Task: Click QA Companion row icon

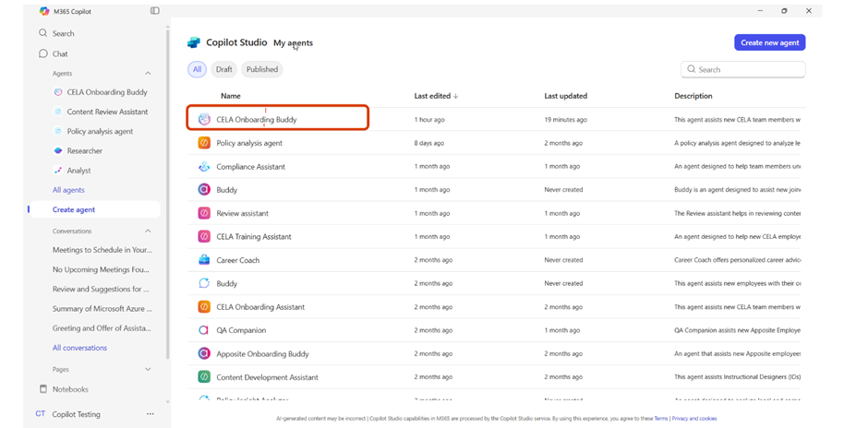Action: (204, 330)
